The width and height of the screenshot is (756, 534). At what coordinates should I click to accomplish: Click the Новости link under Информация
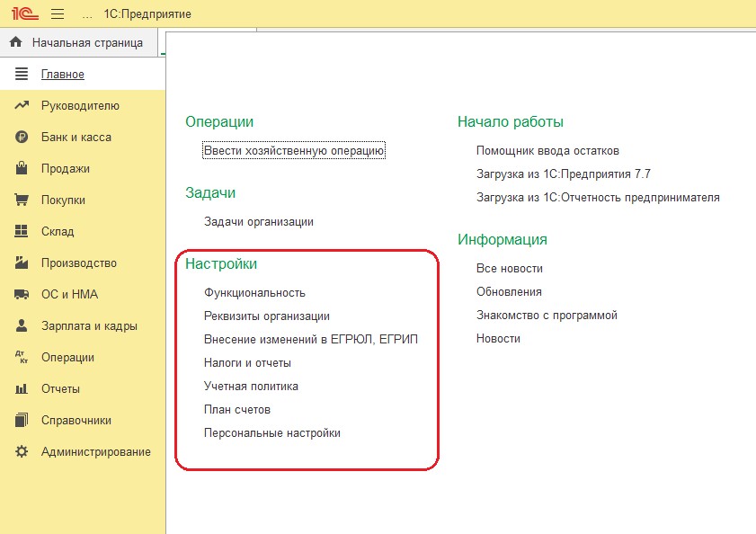tap(498, 339)
